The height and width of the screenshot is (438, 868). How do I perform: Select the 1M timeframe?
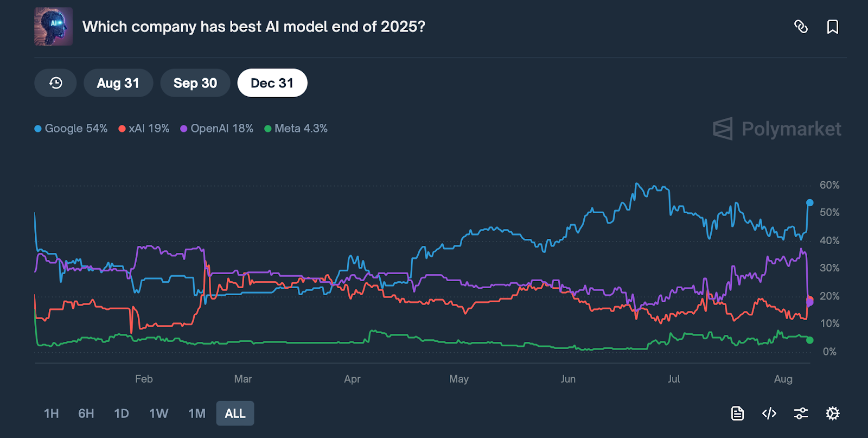pos(196,413)
